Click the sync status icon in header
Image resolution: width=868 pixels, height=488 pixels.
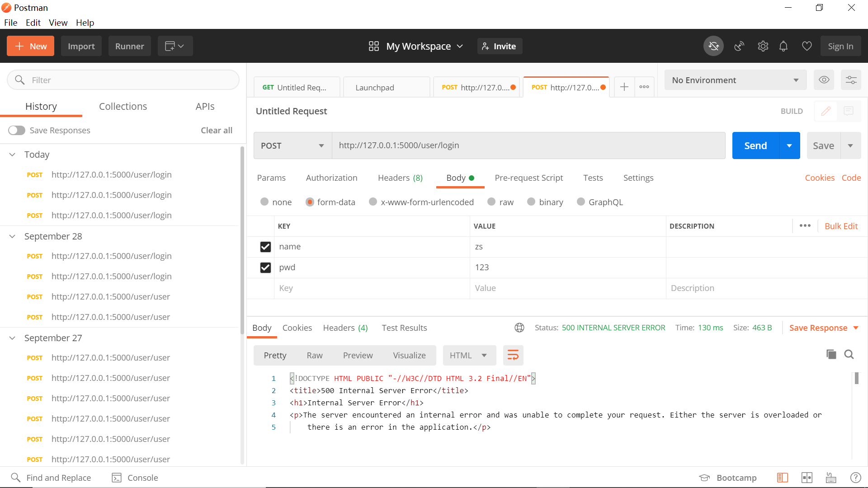tap(713, 46)
